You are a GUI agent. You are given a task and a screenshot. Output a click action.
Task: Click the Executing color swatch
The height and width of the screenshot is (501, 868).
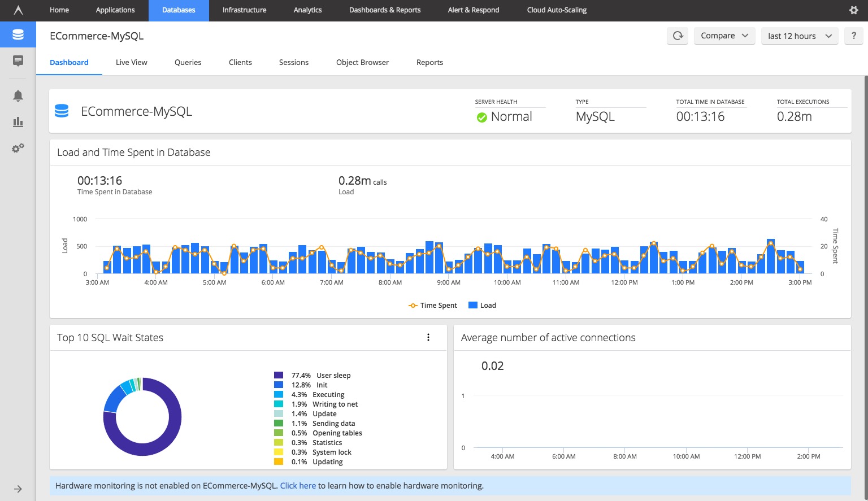click(x=279, y=395)
